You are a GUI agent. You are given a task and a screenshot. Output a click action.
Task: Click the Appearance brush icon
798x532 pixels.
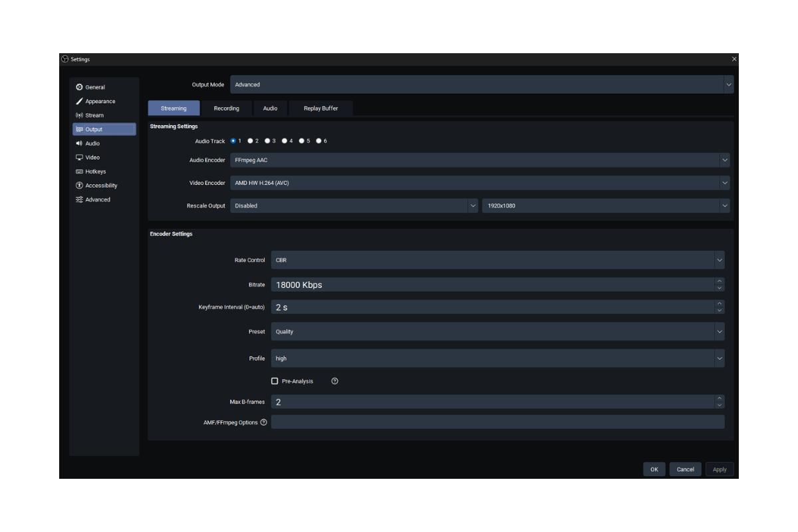79,101
